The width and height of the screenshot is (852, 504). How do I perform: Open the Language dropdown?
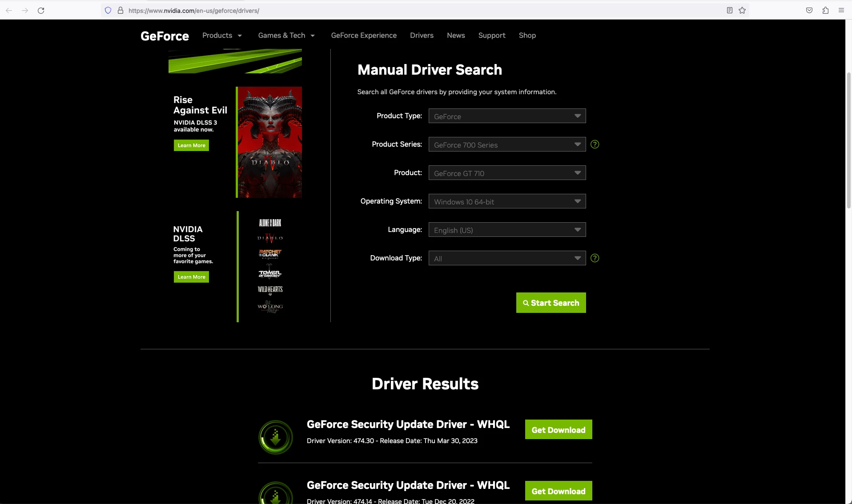[507, 230]
